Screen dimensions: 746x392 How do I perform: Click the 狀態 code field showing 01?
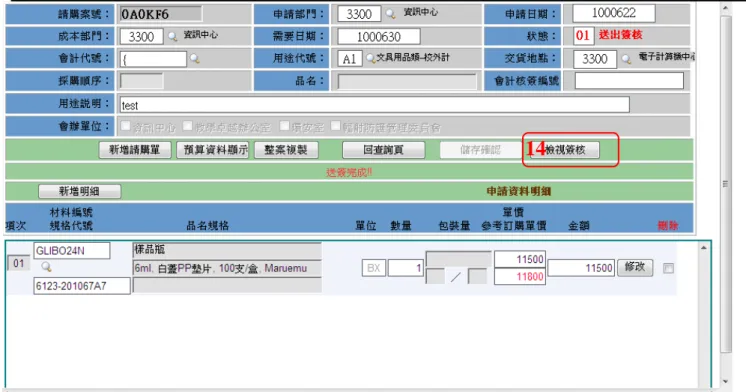[583, 35]
